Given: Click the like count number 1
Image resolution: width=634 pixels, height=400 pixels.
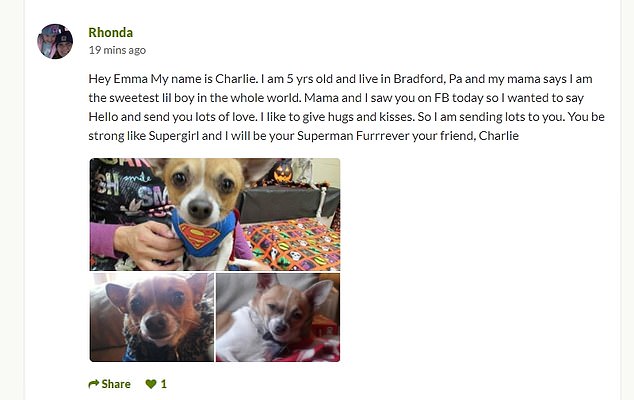Looking at the screenshot, I should click(164, 384).
